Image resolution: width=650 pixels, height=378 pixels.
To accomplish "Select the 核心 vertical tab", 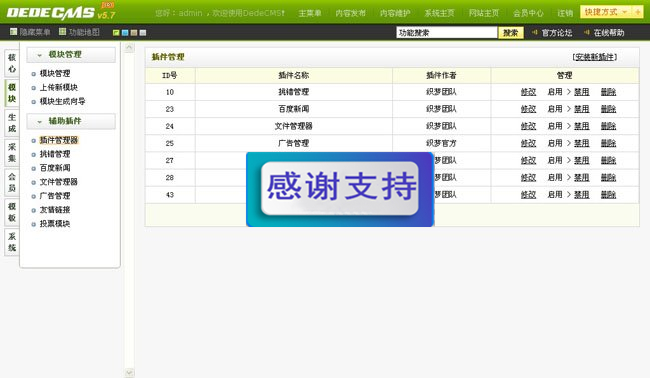I will pyautogui.click(x=12, y=63).
